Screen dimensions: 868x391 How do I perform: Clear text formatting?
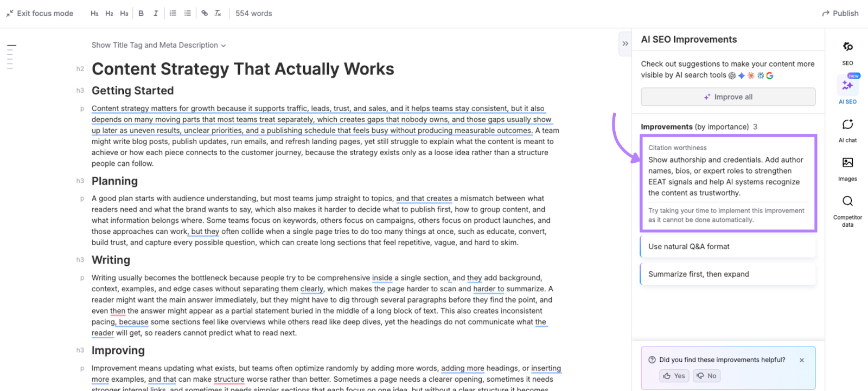pyautogui.click(x=218, y=13)
